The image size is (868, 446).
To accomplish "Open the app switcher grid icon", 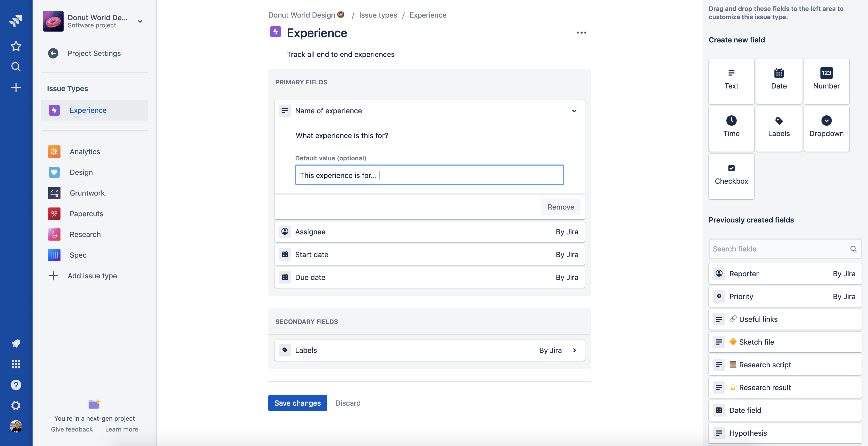I will click(x=16, y=364).
